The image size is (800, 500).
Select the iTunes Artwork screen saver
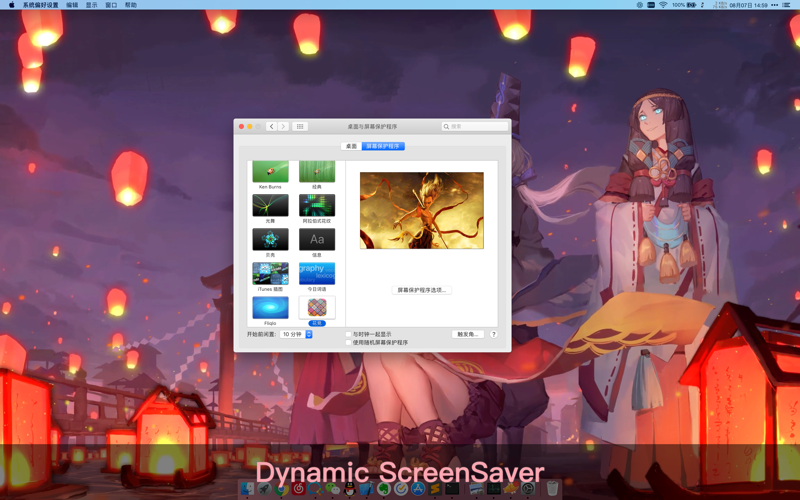pos(270,273)
